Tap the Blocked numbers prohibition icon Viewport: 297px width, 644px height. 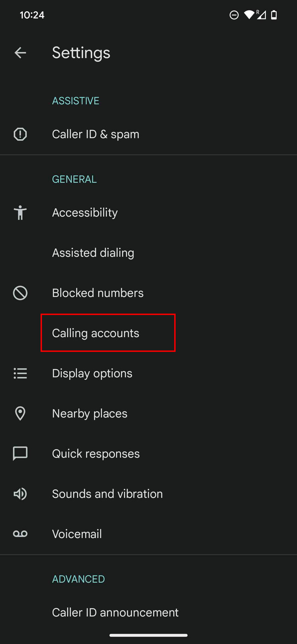pos(20,293)
